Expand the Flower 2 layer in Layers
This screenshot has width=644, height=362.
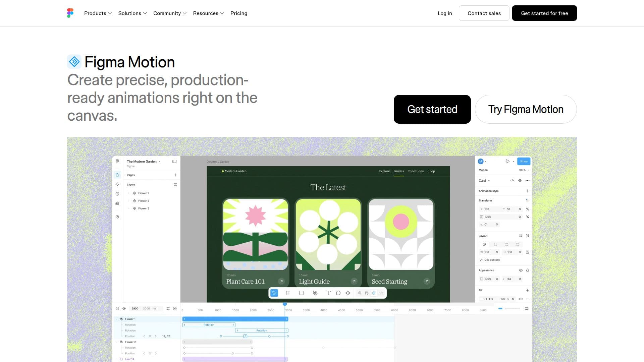[x=129, y=201]
